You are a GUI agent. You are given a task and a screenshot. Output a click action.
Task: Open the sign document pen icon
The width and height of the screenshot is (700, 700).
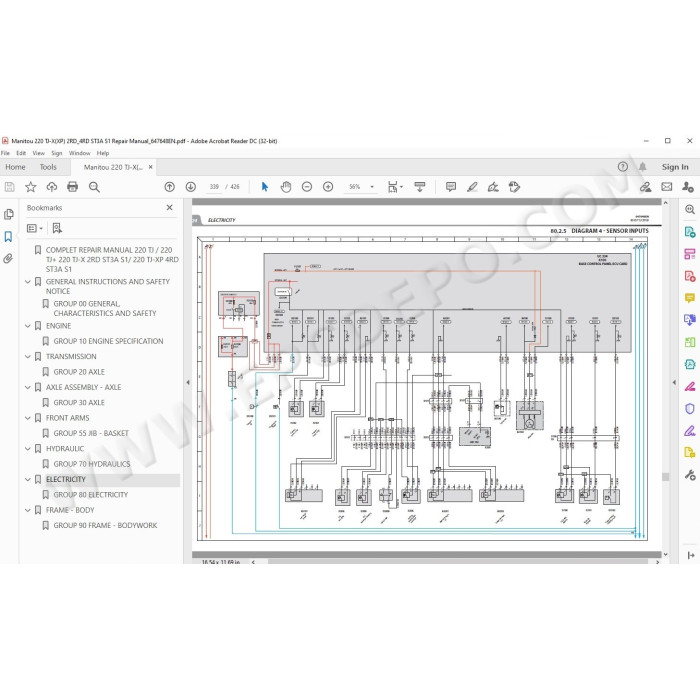pos(493,187)
